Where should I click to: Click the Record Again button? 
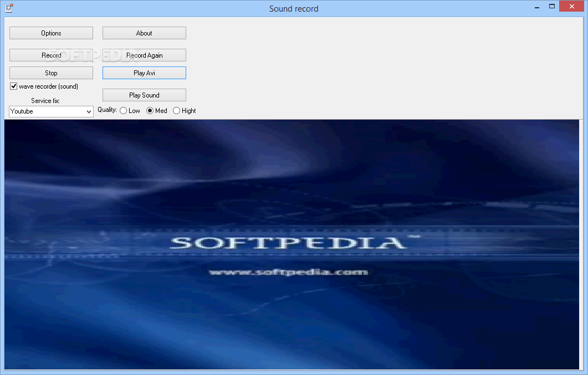(144, 55)
